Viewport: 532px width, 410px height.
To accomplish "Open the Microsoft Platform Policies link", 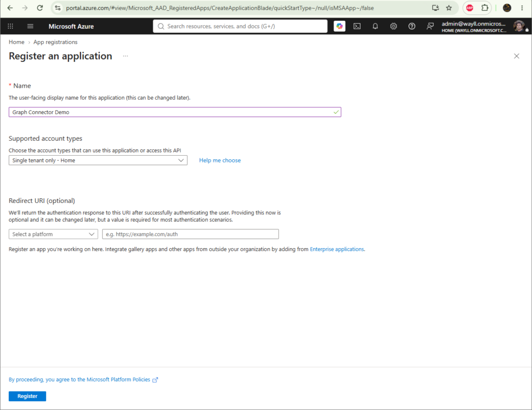I will point(84,379).
